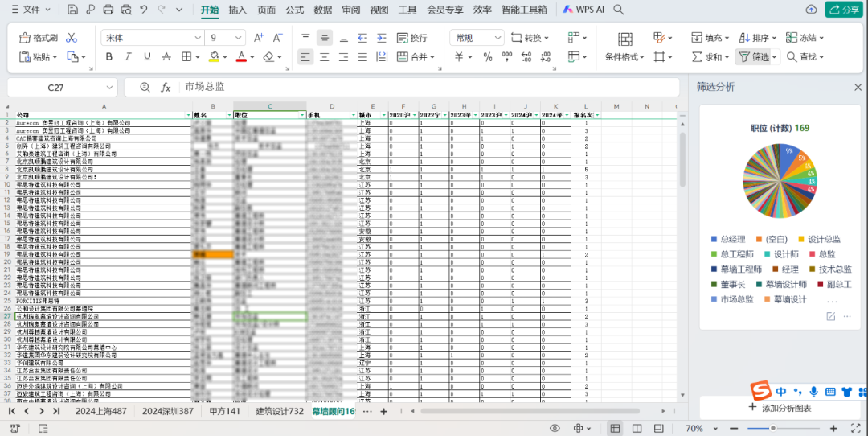The height and width of the screenshot is (436, 868).
Task: Switch to the 插入 ribbon tab
Action: [x=238, y=10]
